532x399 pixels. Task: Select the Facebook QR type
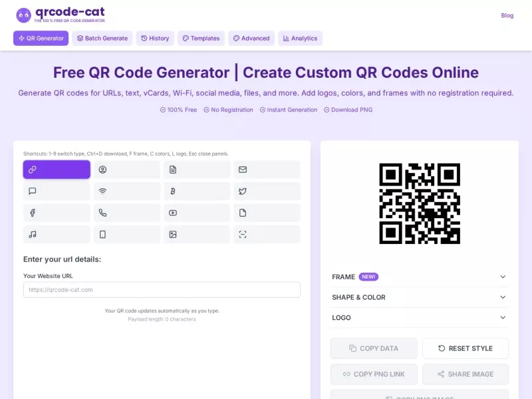click(57, 213)
